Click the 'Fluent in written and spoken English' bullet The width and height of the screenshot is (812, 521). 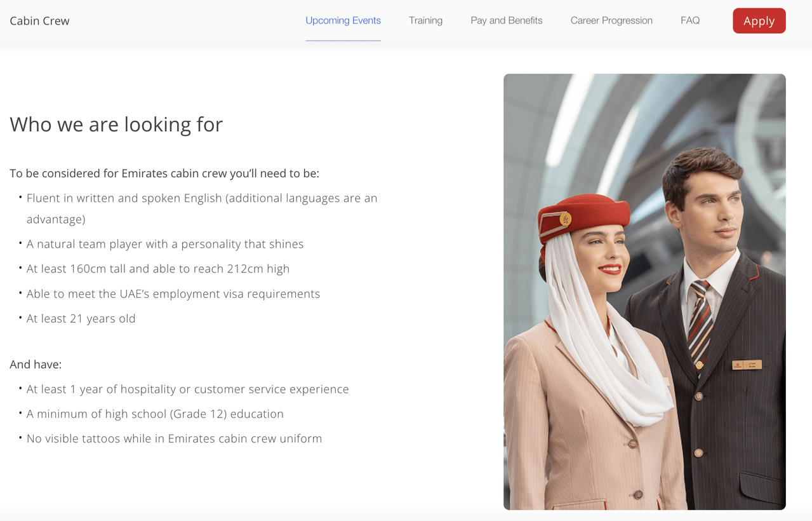(202, 208)
